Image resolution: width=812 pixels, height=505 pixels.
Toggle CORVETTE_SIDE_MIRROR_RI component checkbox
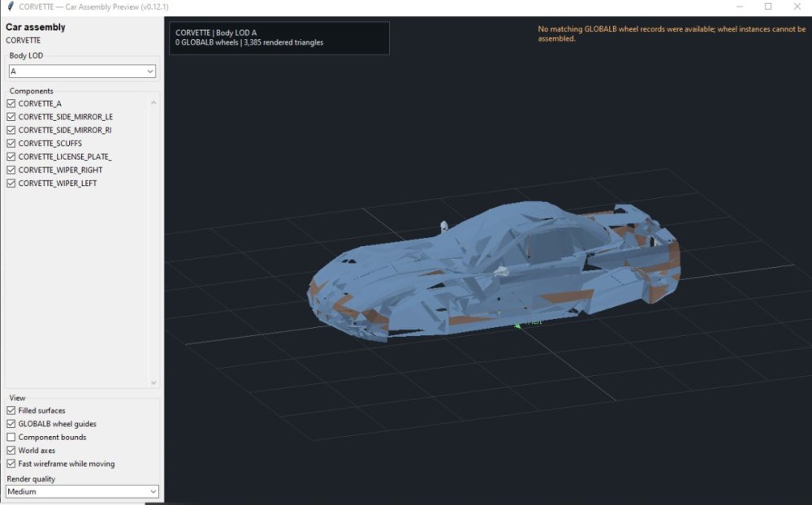(11, 130)
